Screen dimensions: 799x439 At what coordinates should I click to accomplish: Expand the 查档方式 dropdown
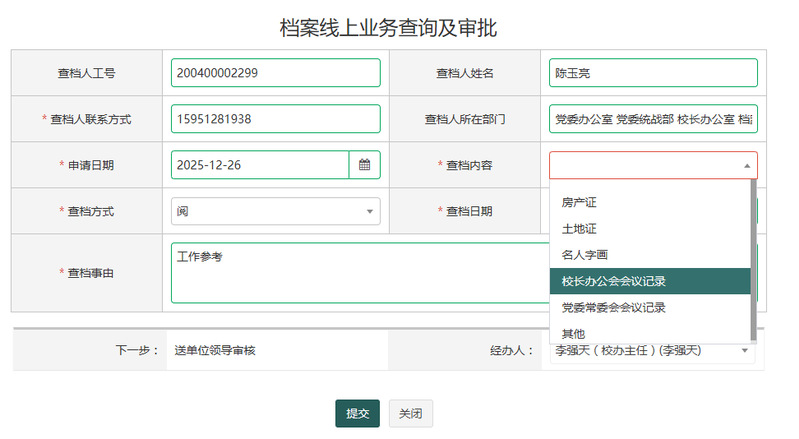pyautogui.click(x=368, y=212)
